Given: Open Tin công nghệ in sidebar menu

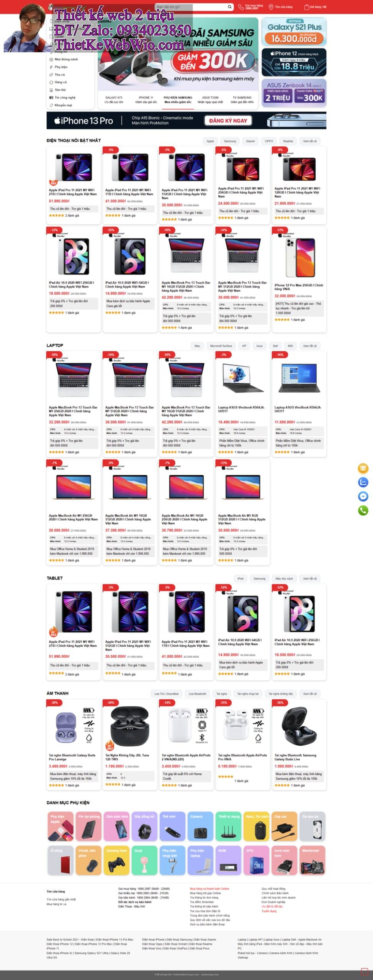Looking at the screenshot, I should click(x=65, y=98).
